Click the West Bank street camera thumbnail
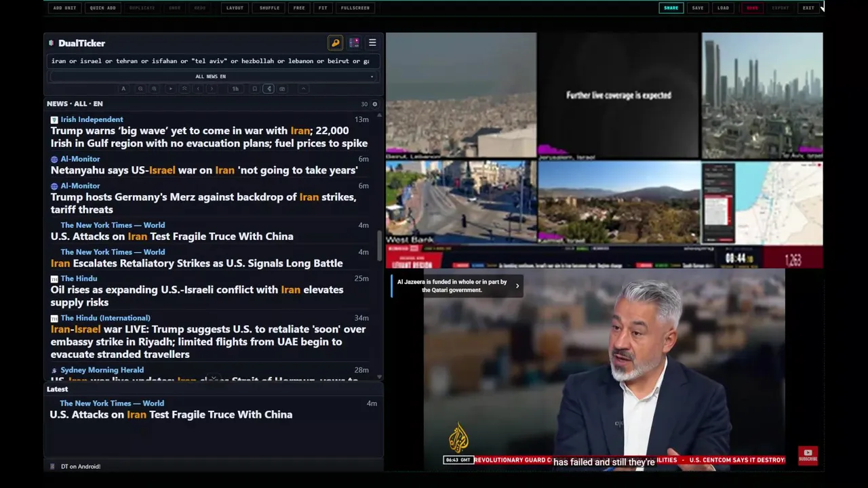The image size is (868, 488). pos(461,202)
